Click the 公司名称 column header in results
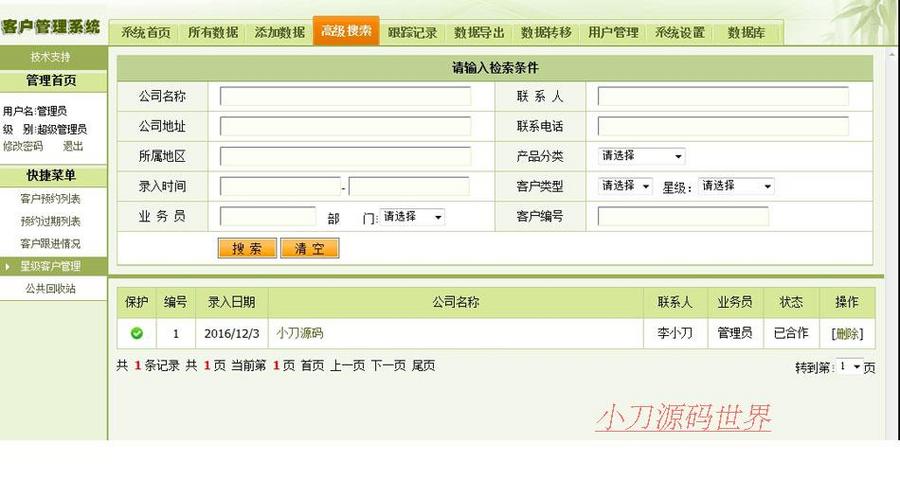The width and height of the screenshot is (900, 480). (x=456, y=302)
